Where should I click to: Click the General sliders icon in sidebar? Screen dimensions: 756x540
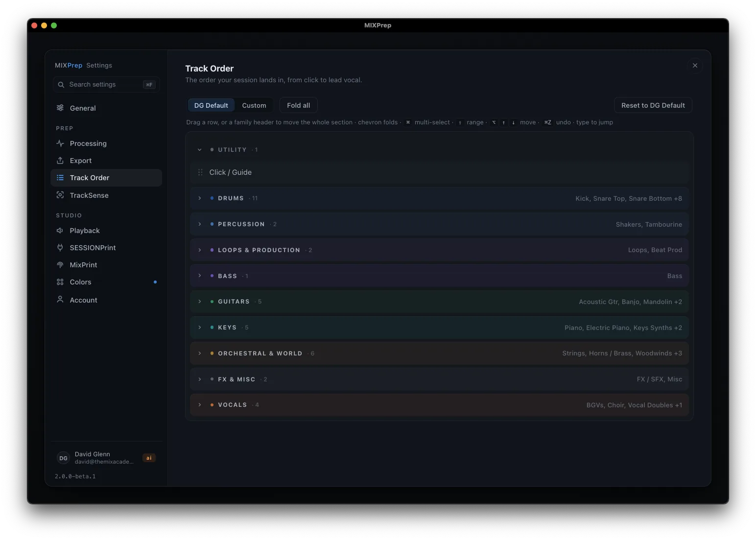coord(60,108)
